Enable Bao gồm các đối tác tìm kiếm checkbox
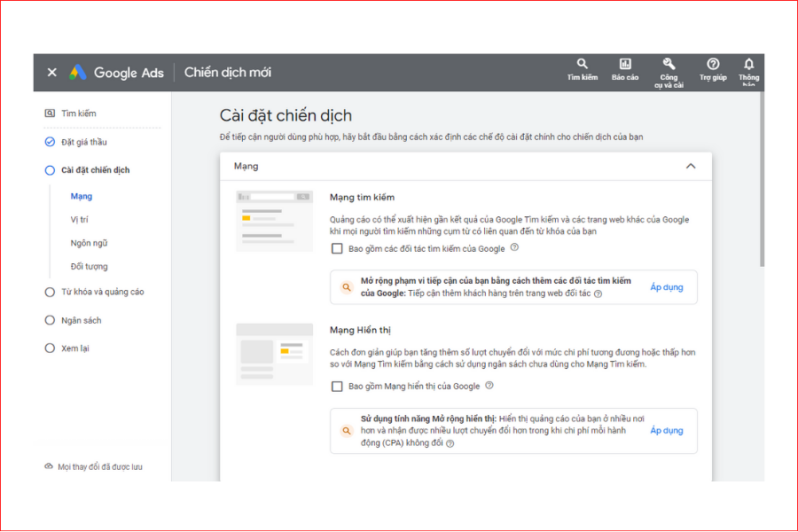Screen dimensions: 798x532 tap(337, 248)
